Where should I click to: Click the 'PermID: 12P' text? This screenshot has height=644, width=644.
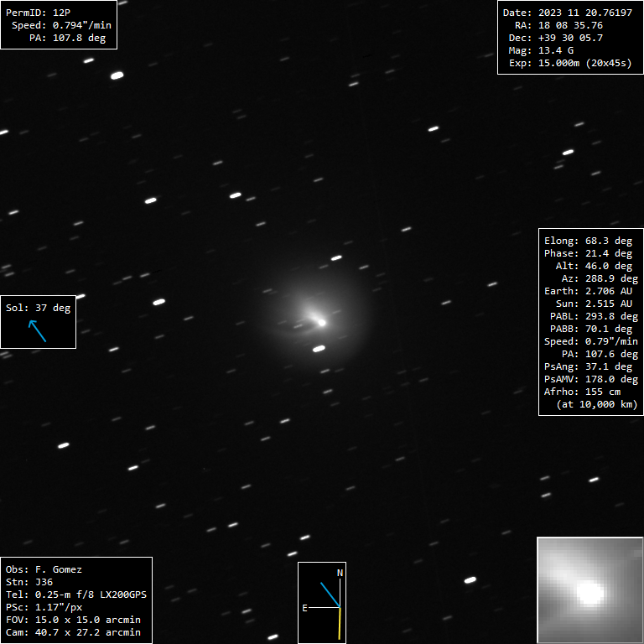pyautogui.click(x=38, y=13)
